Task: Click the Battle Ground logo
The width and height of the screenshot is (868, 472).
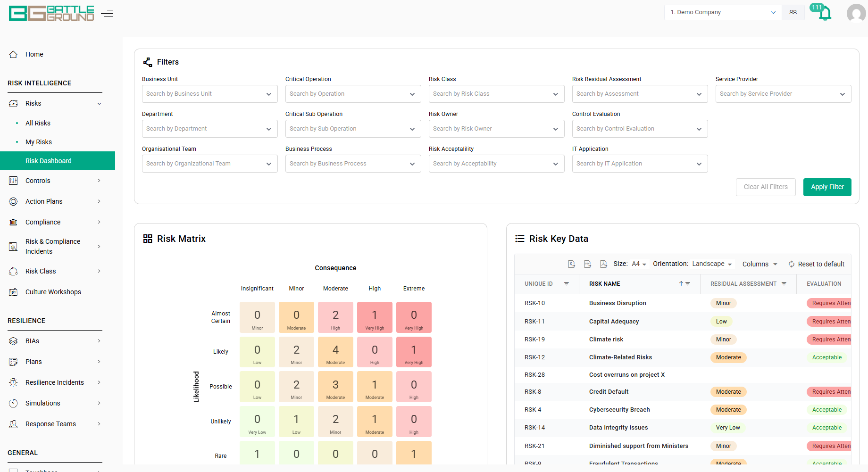Action: (x=51, y=13)
